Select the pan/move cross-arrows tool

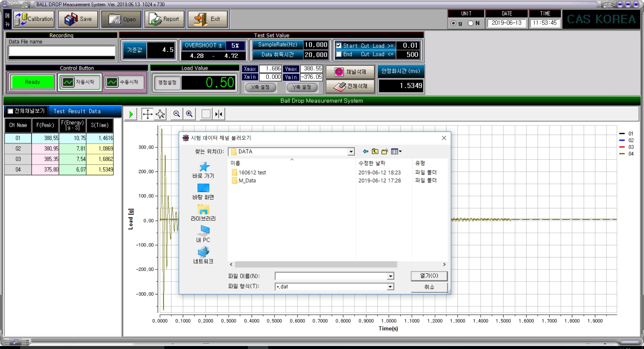point(147,114)
